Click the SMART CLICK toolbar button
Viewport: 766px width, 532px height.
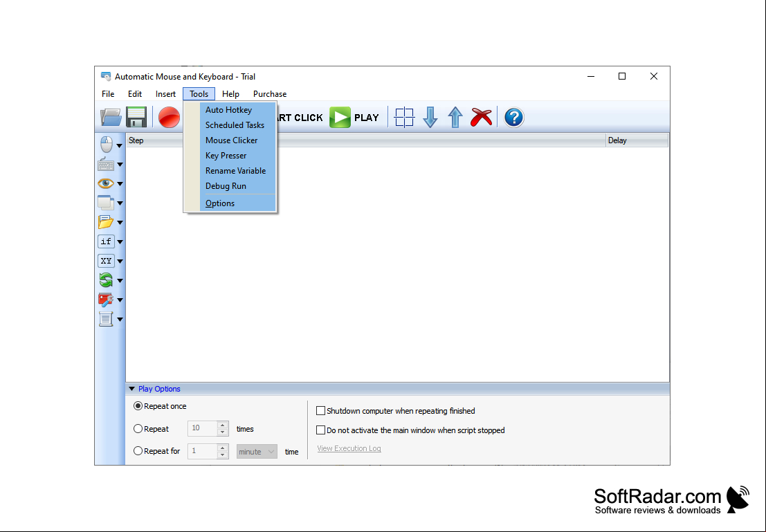[300, 118]
